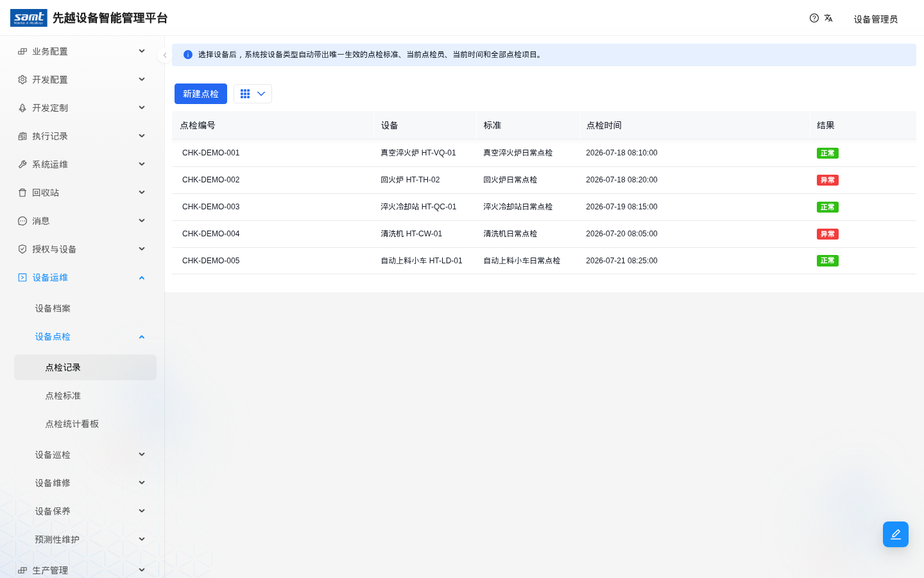Select row CHK-DEMO-001
This screenshot has height=578, width=924.
[x=544, y=153]
